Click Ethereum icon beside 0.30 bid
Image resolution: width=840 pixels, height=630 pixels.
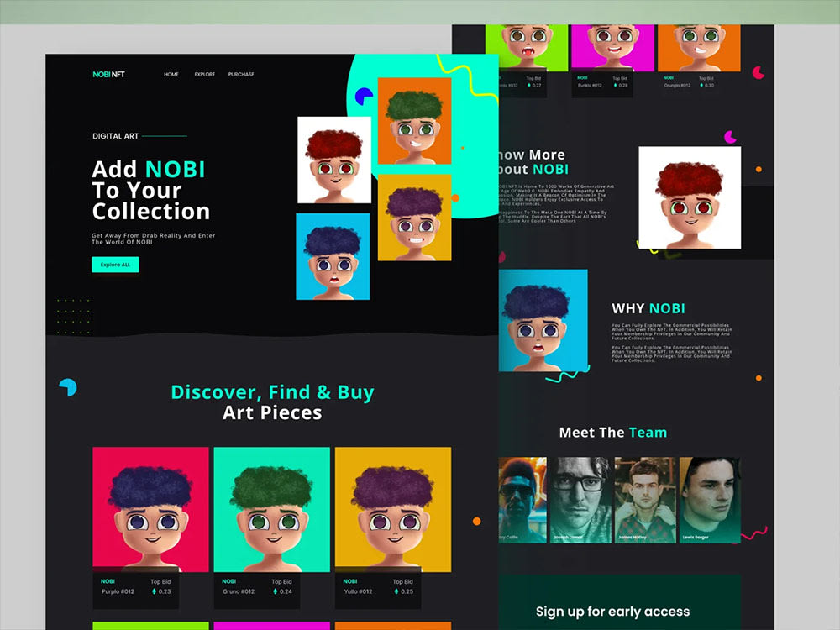tap(701, 85)
